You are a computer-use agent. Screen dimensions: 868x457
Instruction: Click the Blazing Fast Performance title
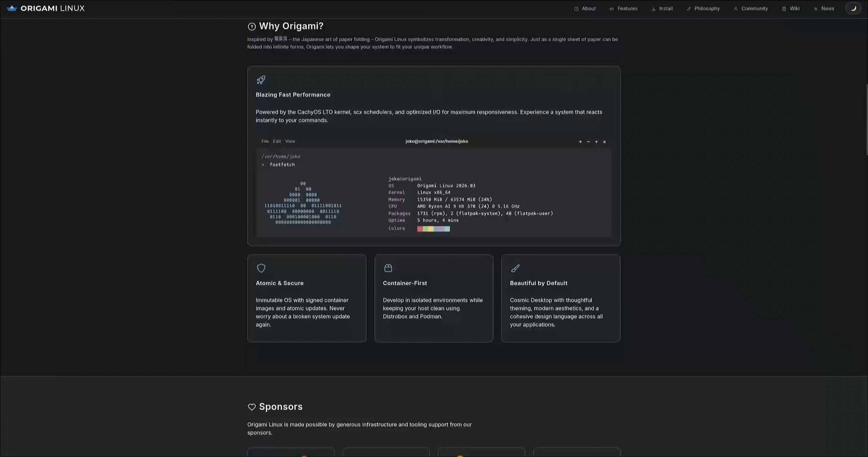point(293,95)
